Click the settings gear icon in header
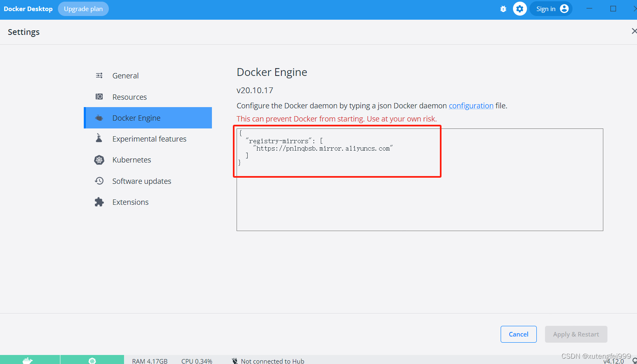This screenshot has height=364, width=637. [x=520, y=9]
